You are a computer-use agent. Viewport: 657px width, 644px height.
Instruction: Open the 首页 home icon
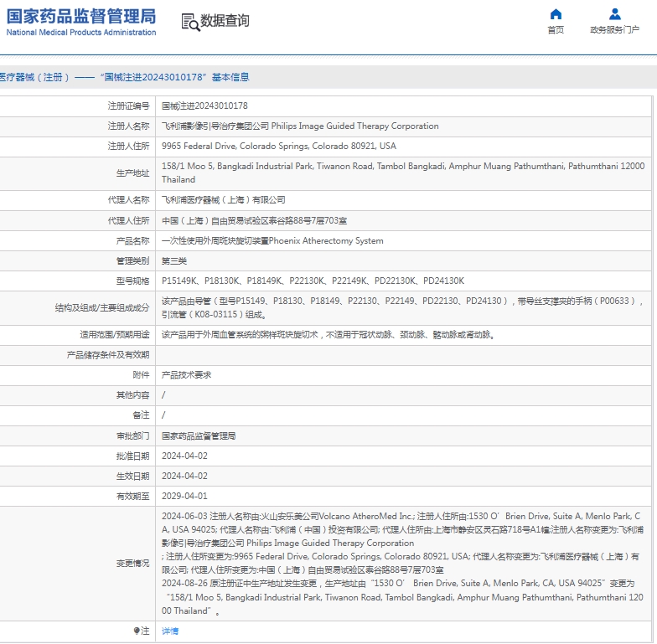556,14
